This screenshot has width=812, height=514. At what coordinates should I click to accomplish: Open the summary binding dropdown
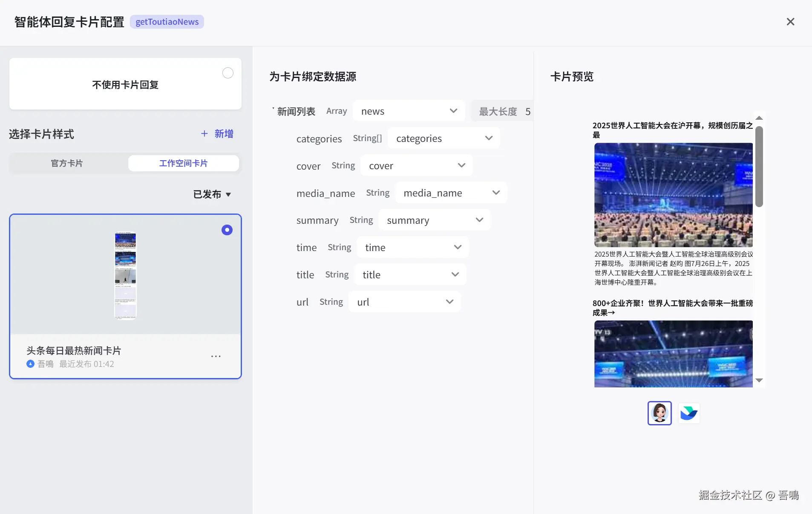[x=435, y=220]
